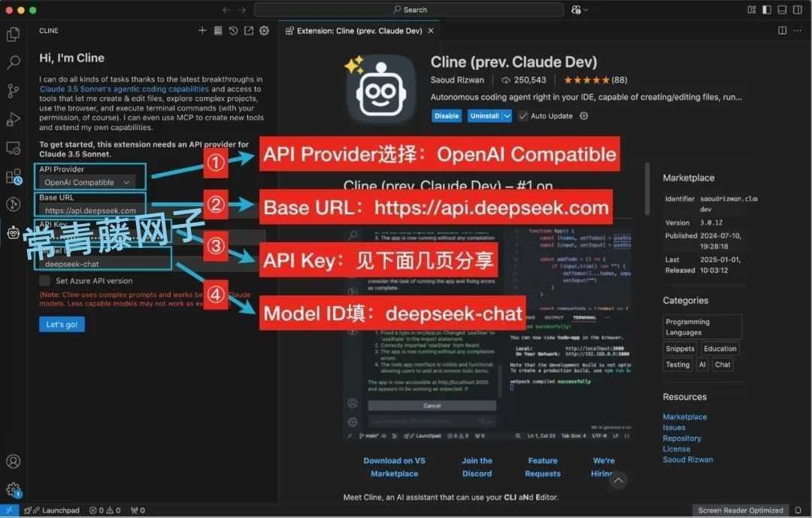Click the remote window indicator in status bar
This screenshot has height=518, width=812.
tap(9, 510)
